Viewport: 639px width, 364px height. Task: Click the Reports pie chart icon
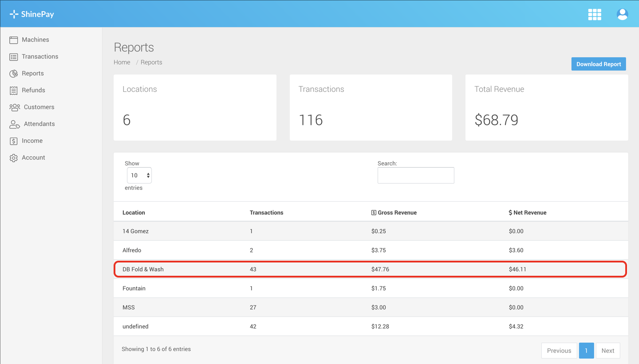[x=14, y=74]
